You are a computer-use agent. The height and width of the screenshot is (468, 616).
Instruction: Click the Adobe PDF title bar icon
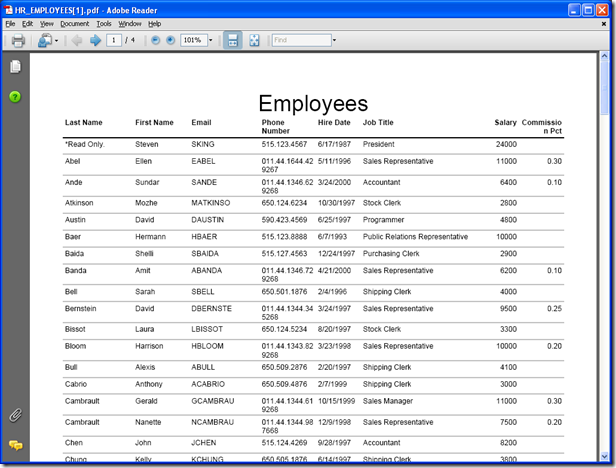click(x=8, y=10)
